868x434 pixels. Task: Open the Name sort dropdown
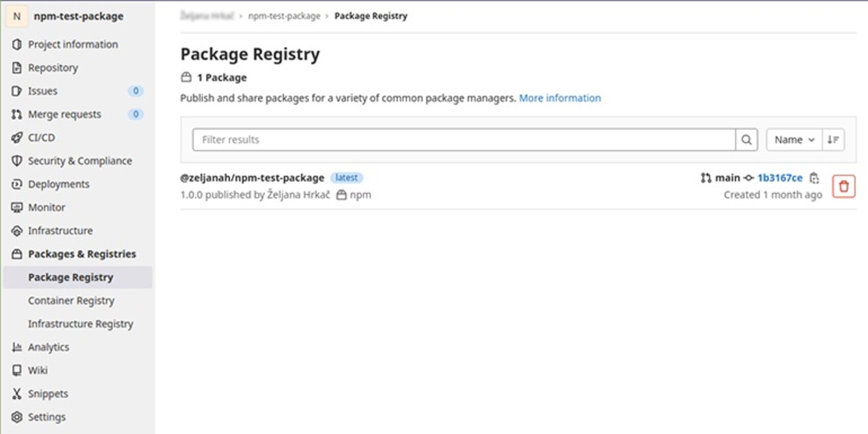794,140
